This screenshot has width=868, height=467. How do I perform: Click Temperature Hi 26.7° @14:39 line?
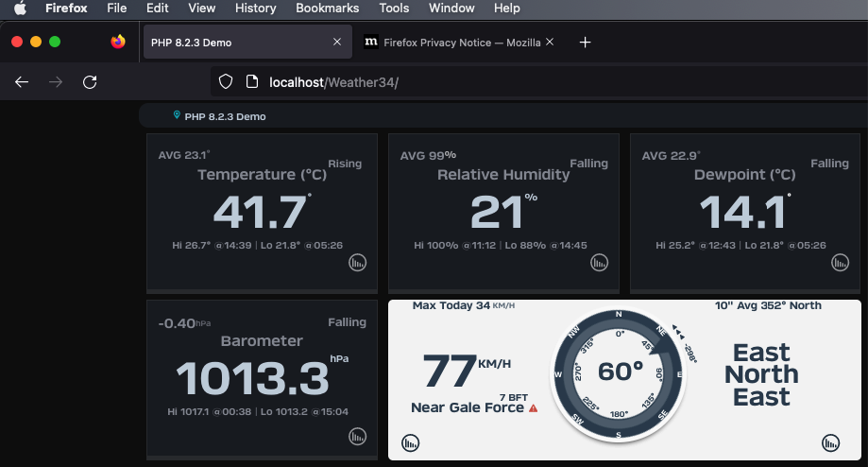258,245
